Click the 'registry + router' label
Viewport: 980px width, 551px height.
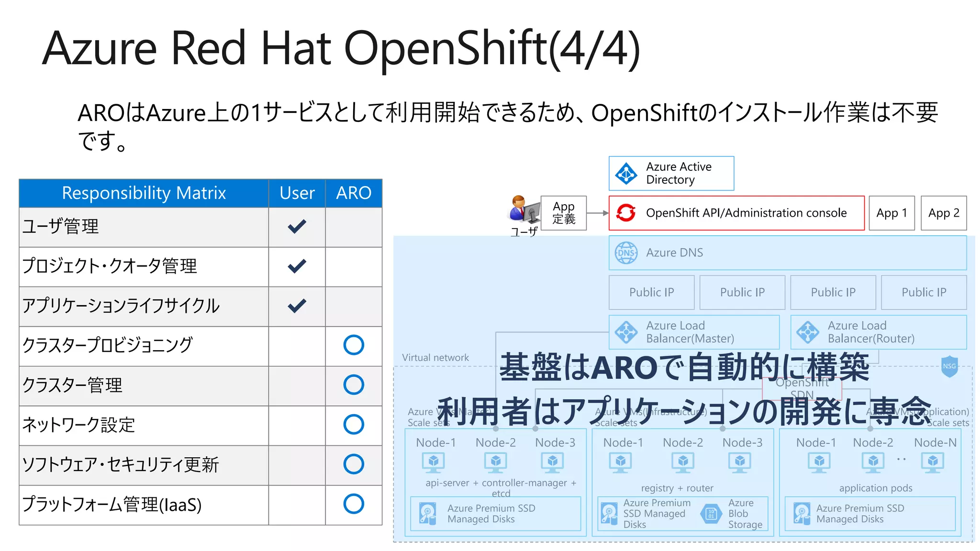coord(677,488)
